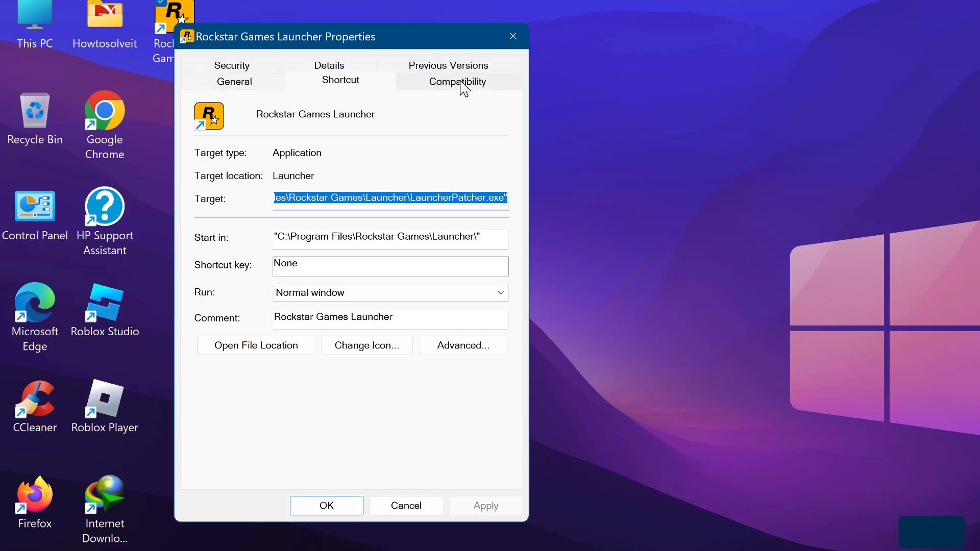The image size is (980, 551).
Task: Click the 'Launcher' target location value
Action: point(293,176)
